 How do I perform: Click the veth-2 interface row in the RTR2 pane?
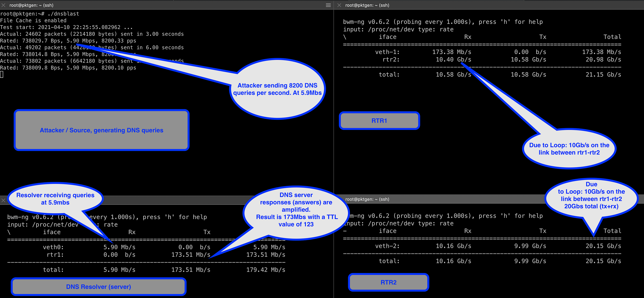tap(387, 246)
